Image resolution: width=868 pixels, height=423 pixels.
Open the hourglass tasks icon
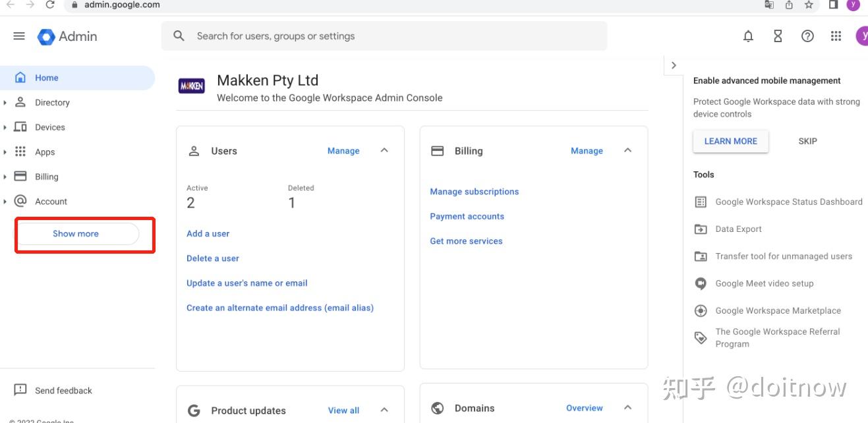click(778, 36)
